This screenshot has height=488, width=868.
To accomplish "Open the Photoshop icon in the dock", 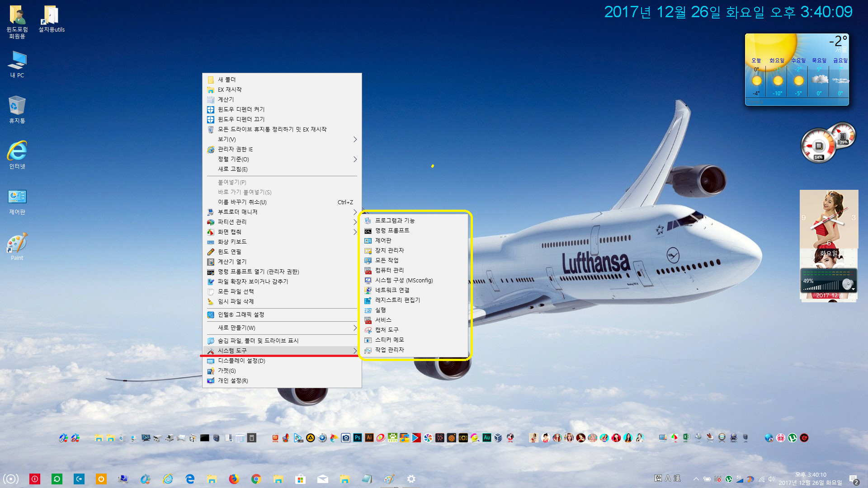I will tap(358, 437).
